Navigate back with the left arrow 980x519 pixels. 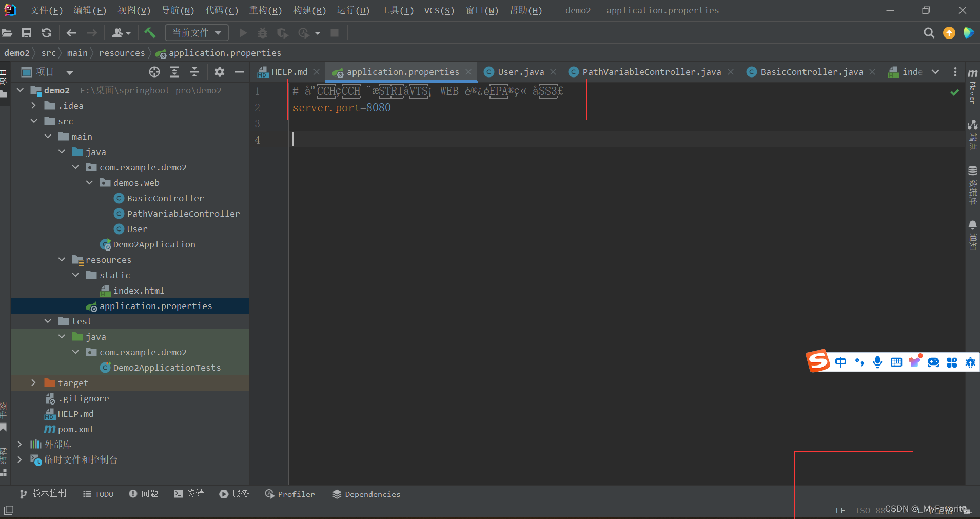tap(71, 33)
